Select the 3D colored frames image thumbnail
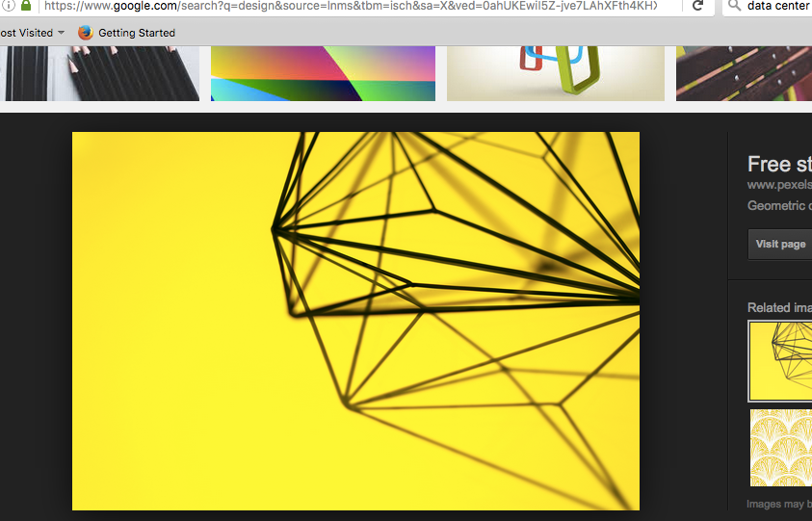This screenshot has width=812, height=521. (555, 73)
